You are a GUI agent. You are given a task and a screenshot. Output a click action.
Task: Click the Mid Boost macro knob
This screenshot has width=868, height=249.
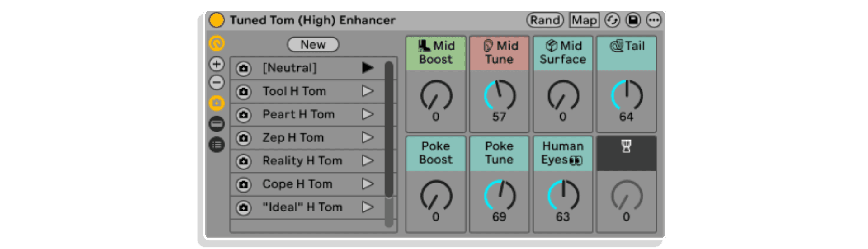pyautogui.click(x=436, y=95)
